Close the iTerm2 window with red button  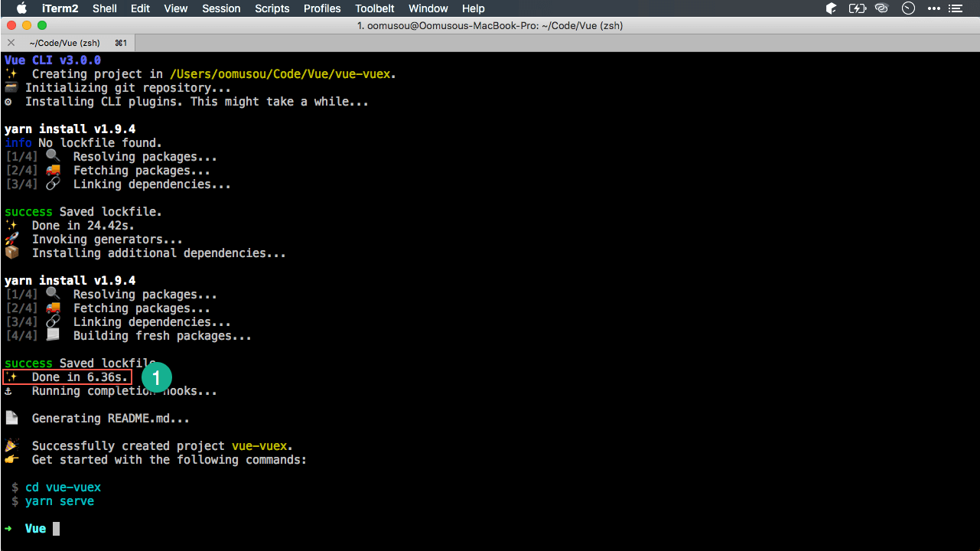coord(11,25)
